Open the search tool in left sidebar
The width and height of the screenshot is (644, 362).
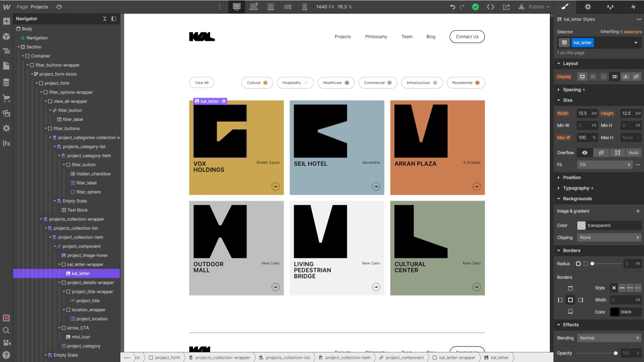7,331
